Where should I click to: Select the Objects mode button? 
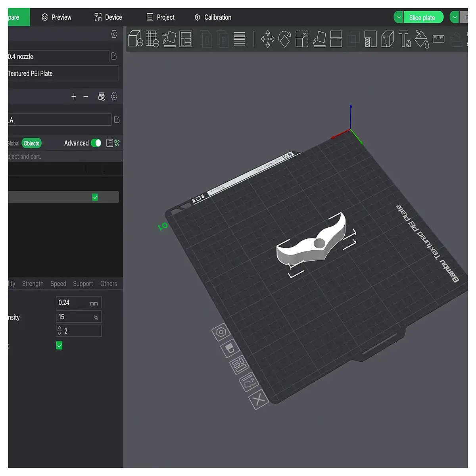pyautogui.click(x=31, y=143)
